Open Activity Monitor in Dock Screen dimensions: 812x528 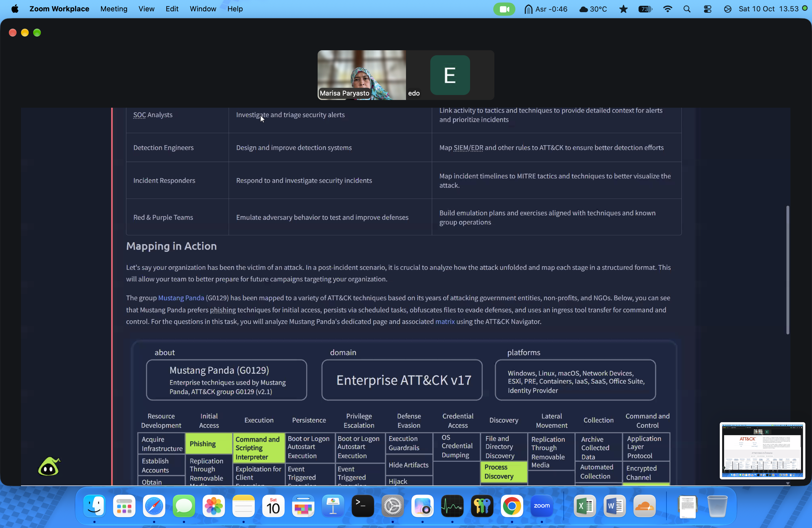tap(452, 506)
